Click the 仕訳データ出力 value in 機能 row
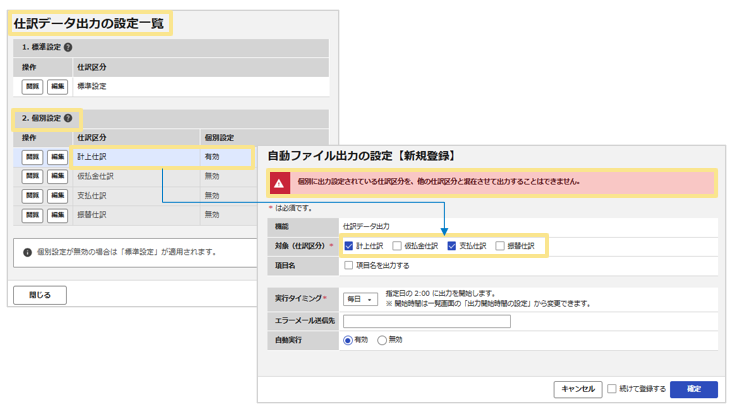 click(366, 227)
